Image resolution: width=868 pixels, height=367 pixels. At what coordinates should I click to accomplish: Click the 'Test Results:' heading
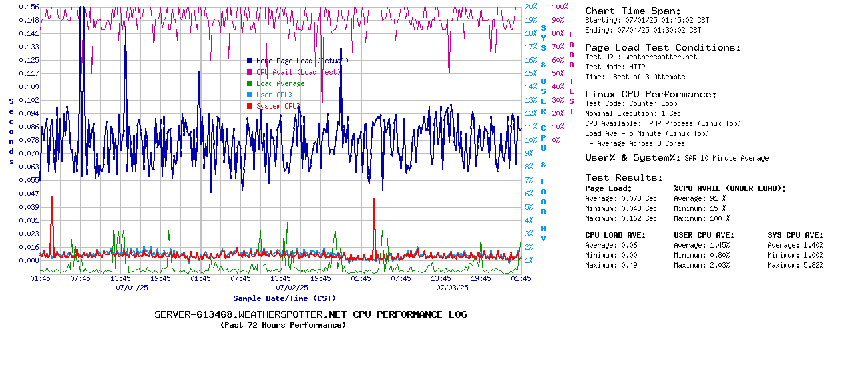coord(624,177)
